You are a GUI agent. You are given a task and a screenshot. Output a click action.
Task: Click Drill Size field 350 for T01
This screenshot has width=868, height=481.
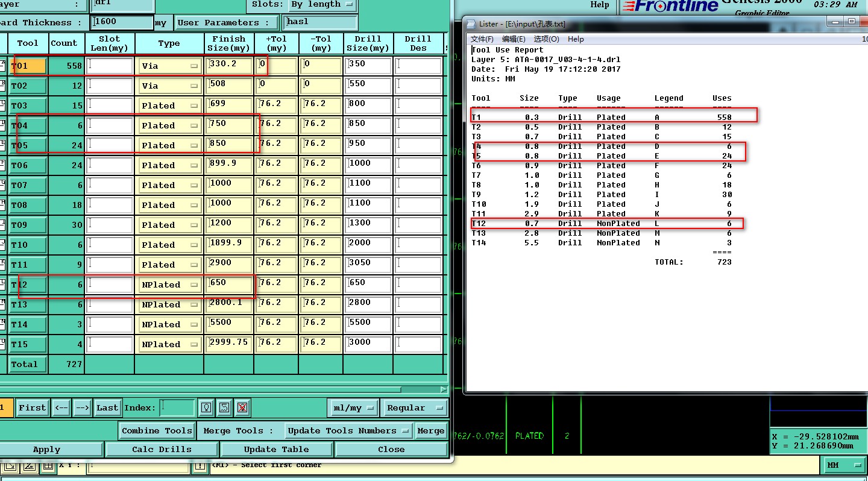point(368,66)
